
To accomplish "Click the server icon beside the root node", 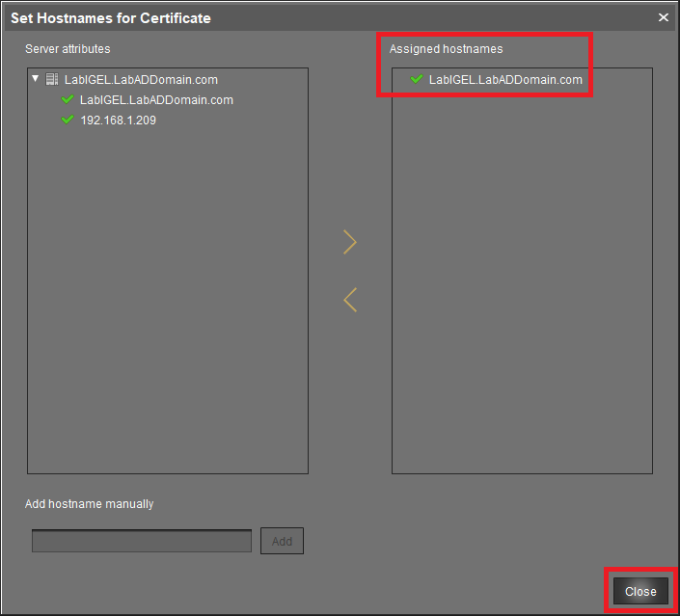I will click(x=52, y=80).
